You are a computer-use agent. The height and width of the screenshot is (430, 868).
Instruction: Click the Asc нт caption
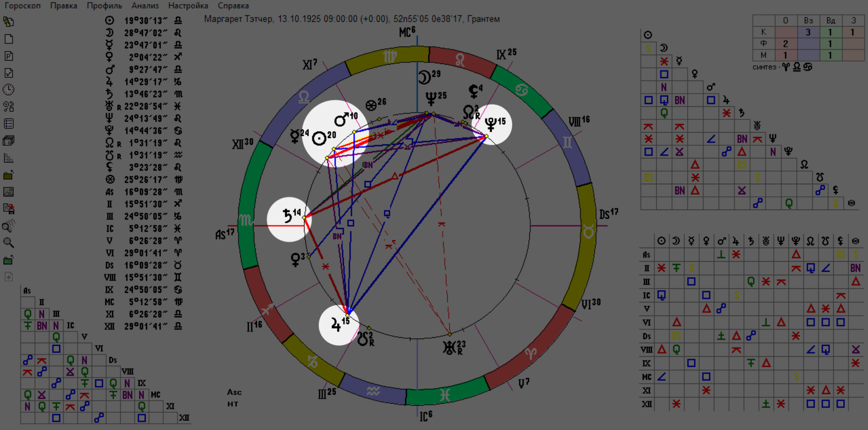(x=234, y=398)
